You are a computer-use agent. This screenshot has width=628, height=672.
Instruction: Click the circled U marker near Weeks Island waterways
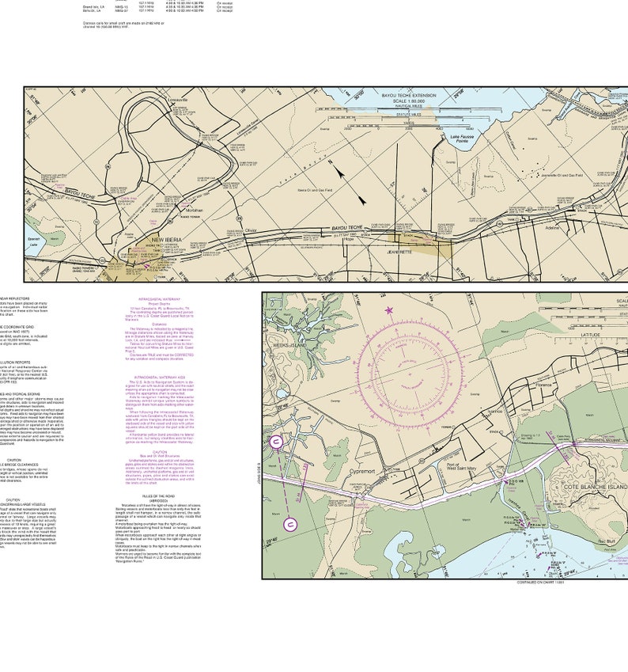tap(277, 442)
